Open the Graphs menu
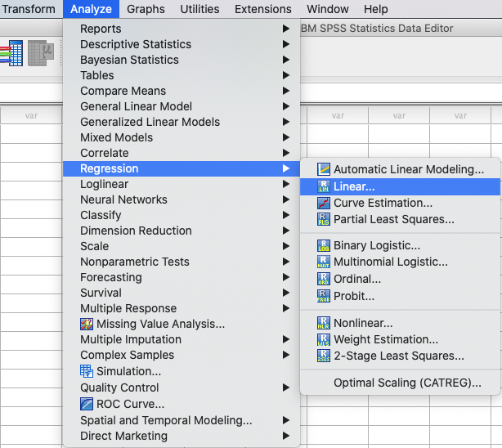 (x=146, y=9)
